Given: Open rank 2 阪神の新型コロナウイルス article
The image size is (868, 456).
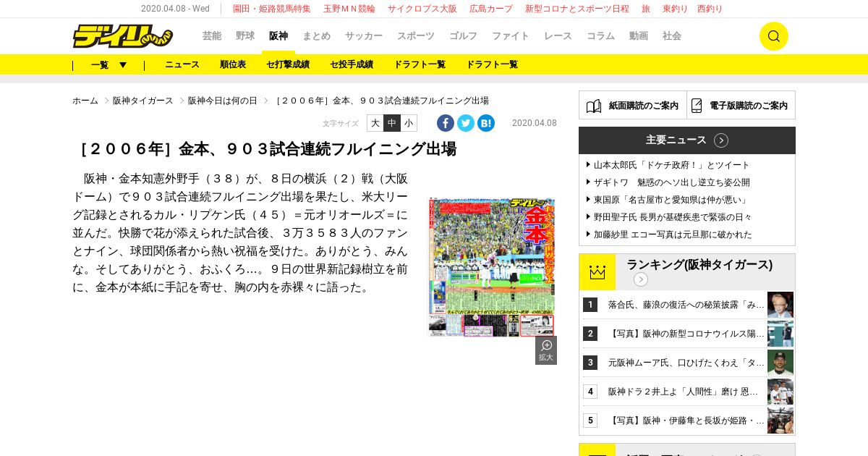Looking at the screenshot, I should coord(686,334).
